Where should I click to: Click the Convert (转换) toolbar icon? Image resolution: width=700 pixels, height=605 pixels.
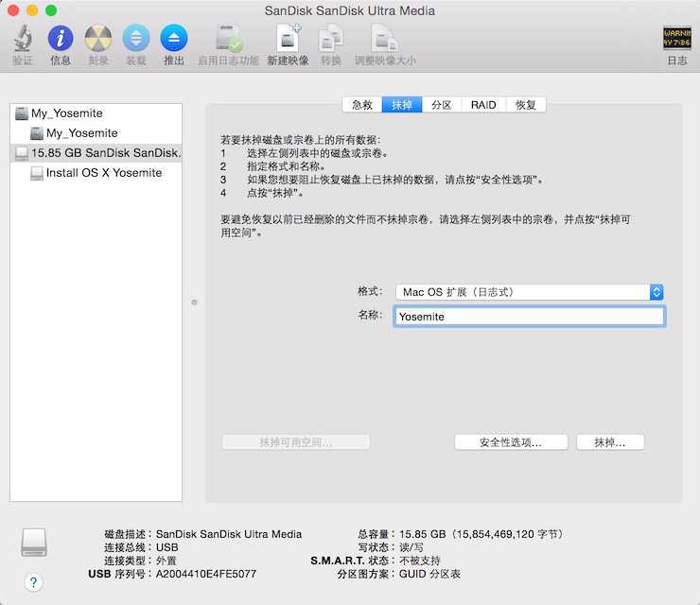coord(331,39)
